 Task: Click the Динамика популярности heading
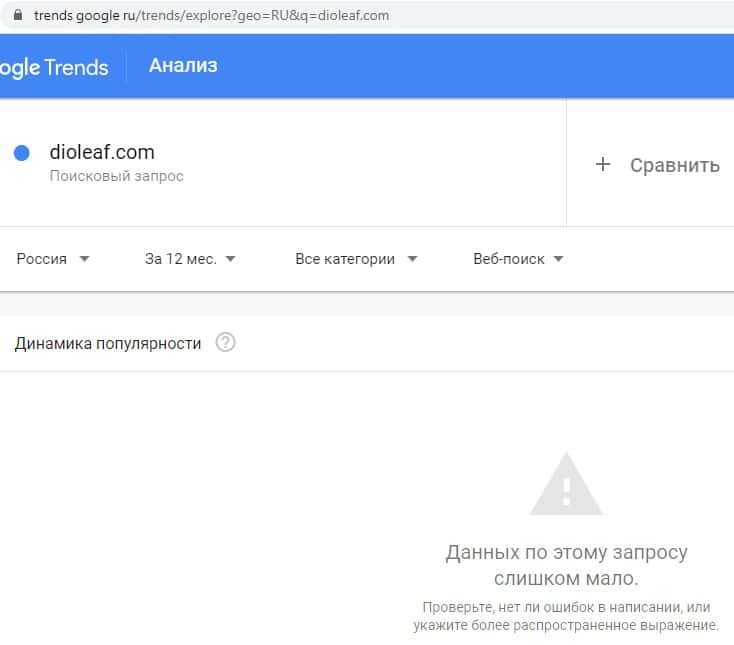(108, 343)
